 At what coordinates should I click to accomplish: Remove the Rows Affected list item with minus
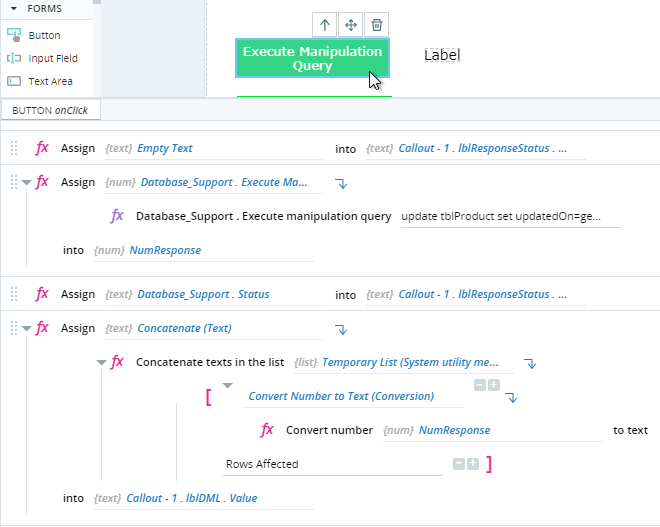[459, 464]
